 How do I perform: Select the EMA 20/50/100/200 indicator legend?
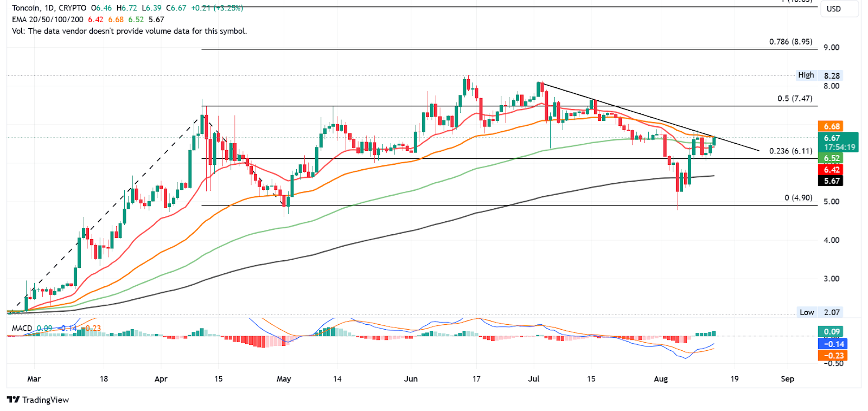click(48, 20)
